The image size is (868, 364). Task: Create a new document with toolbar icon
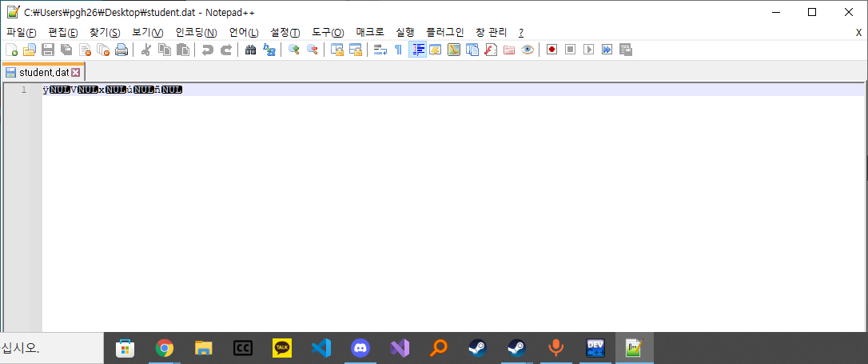tap(12, 50)
